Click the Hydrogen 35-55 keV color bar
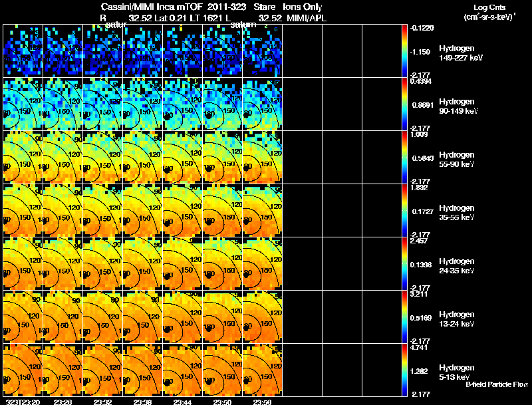This screenshot has height=405, width=532. pos(404,211)
